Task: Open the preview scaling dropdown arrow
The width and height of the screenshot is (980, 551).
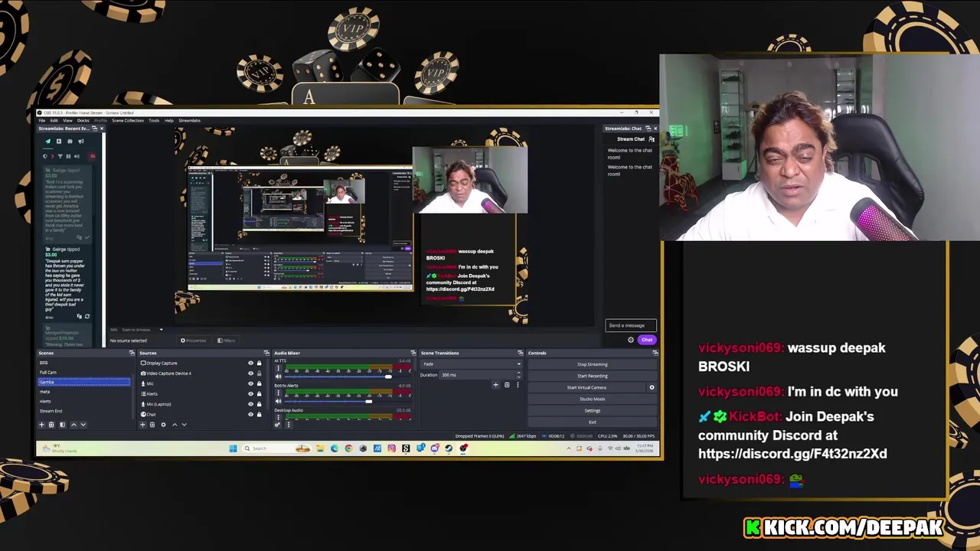Action: [x=161, y=330]
